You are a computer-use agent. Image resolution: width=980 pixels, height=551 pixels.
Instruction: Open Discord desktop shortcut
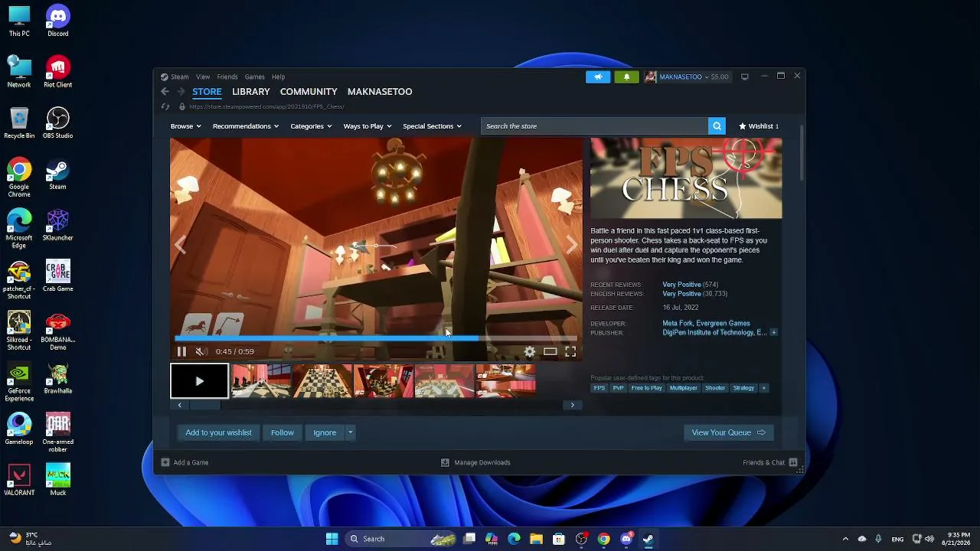click(57, 21)
